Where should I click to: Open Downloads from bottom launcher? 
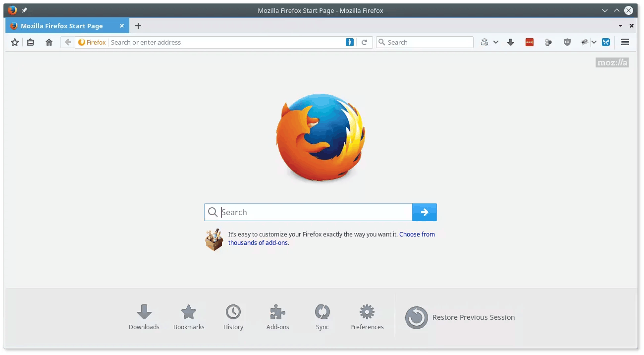coord(144,317)
